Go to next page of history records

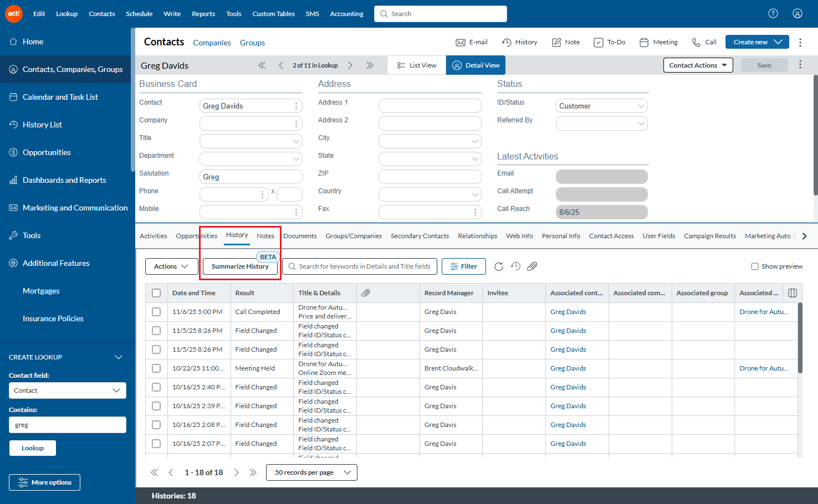[237, 472]
